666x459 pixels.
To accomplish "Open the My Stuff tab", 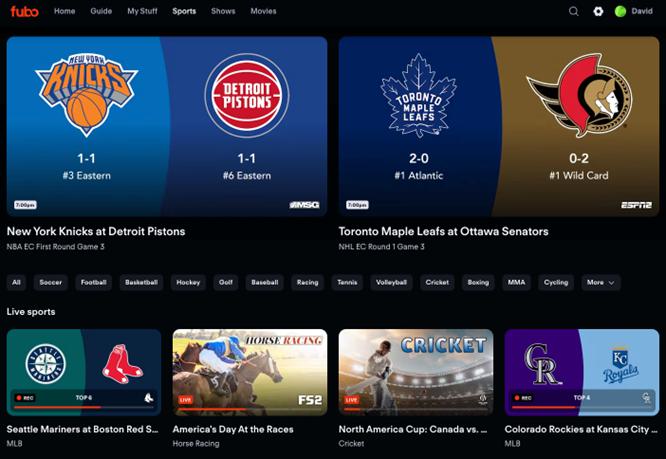I will pyautogui.click(x=142, y=11).
